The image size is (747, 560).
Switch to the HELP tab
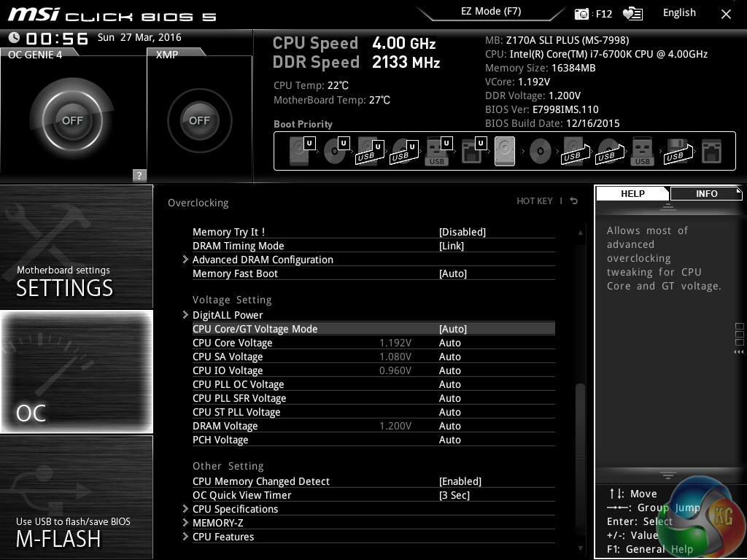point(632,193)
